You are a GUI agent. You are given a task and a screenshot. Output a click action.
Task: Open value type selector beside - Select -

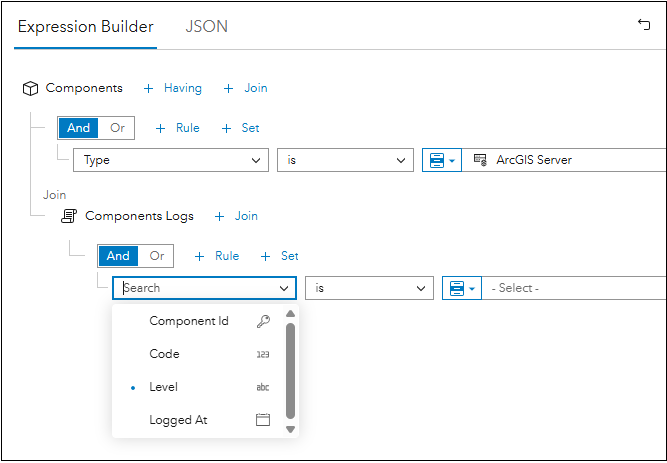pyautogui.click(x=462, y=288)
